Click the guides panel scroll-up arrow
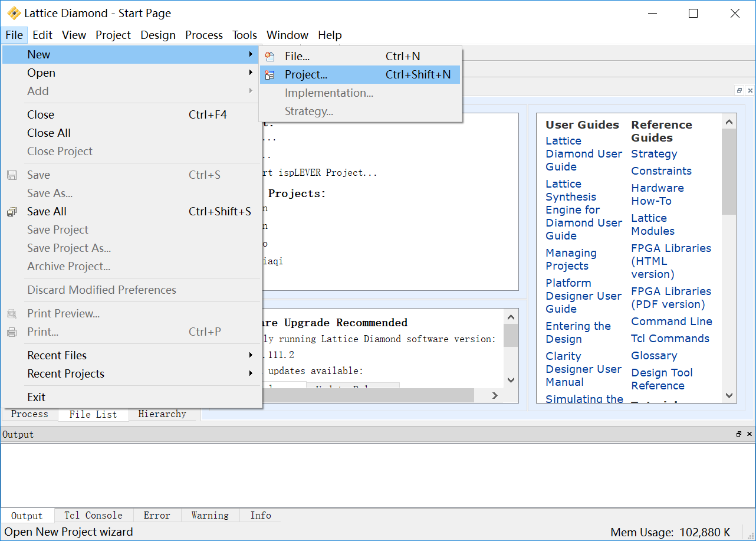Viewport: 756px width, 541px height. click(729, 122)
